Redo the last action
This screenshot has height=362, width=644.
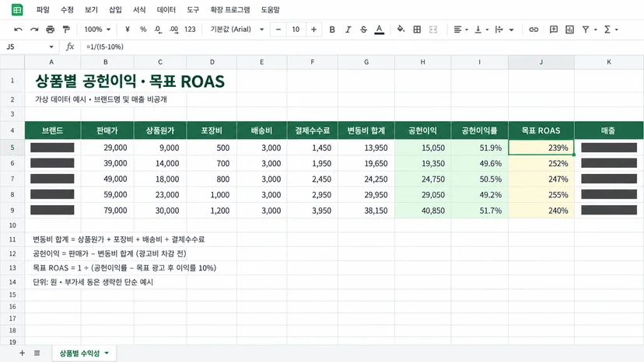[34, 30]
